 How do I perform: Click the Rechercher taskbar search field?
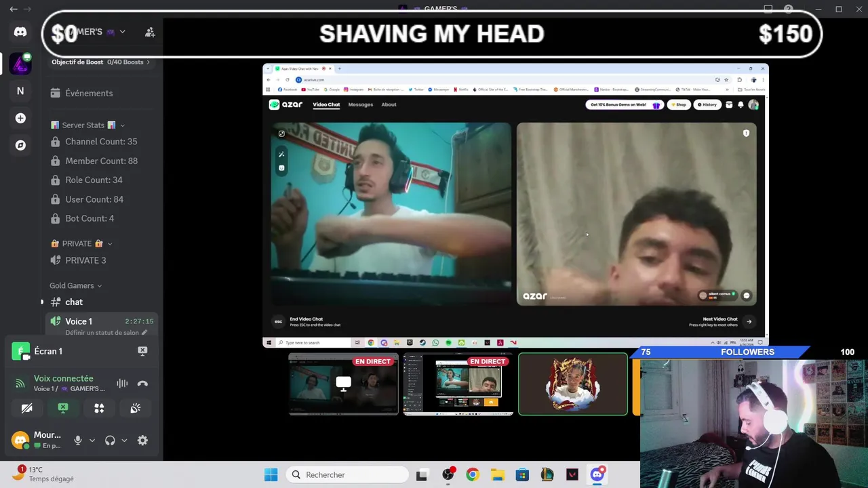347,474
